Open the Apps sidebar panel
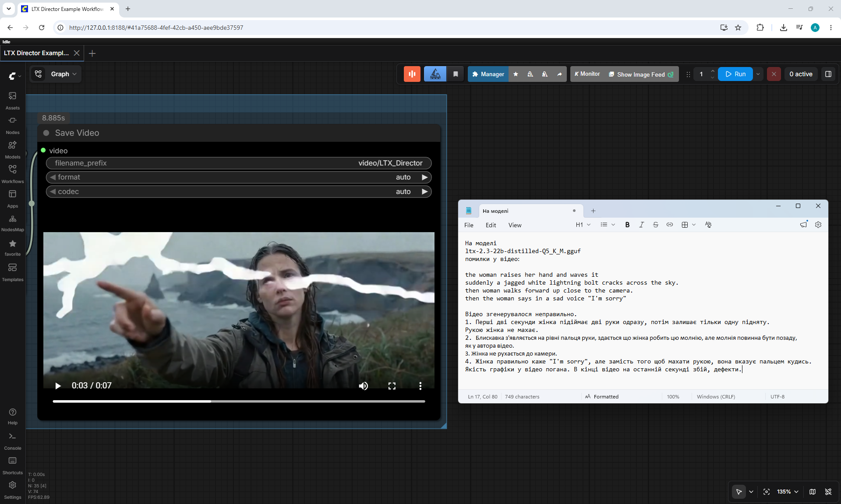The height and width of the screenshot is (504, 841). pyautogui.click(x=13, y=198)
